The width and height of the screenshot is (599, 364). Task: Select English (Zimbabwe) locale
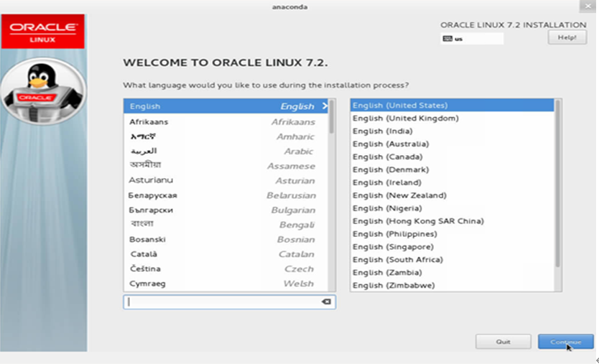pyautogui.click(x=452, y=285)
